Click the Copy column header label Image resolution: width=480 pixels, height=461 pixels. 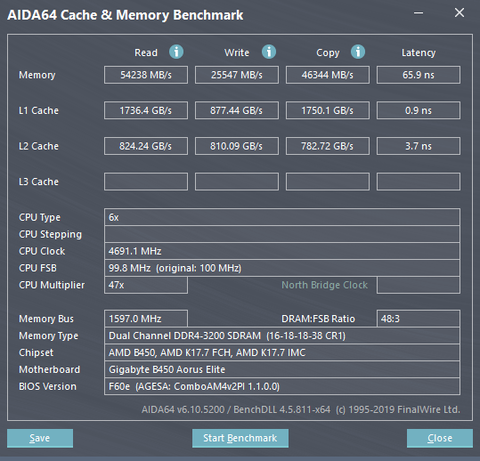coord(328,53)
